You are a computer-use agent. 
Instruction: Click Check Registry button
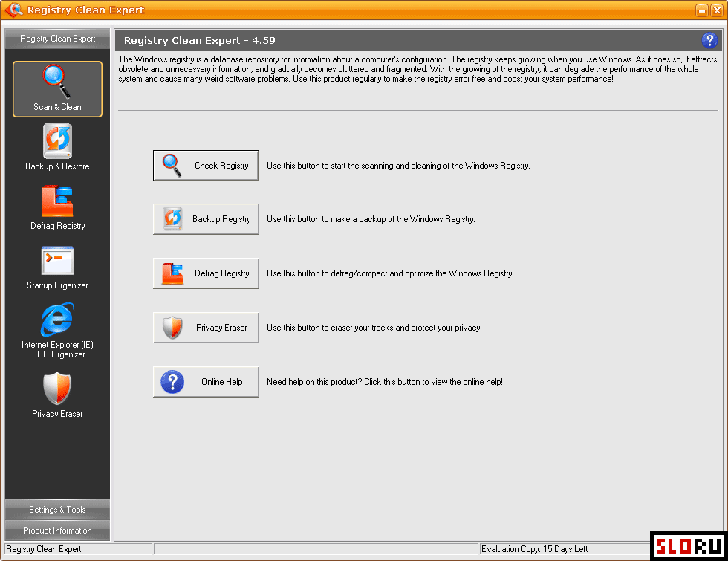(207, 165)
